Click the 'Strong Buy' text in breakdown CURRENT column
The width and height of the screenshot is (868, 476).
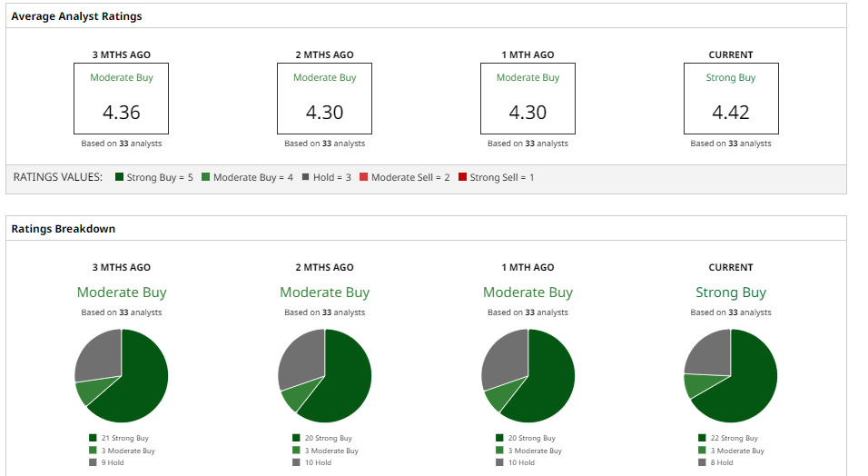coord(731,292)
